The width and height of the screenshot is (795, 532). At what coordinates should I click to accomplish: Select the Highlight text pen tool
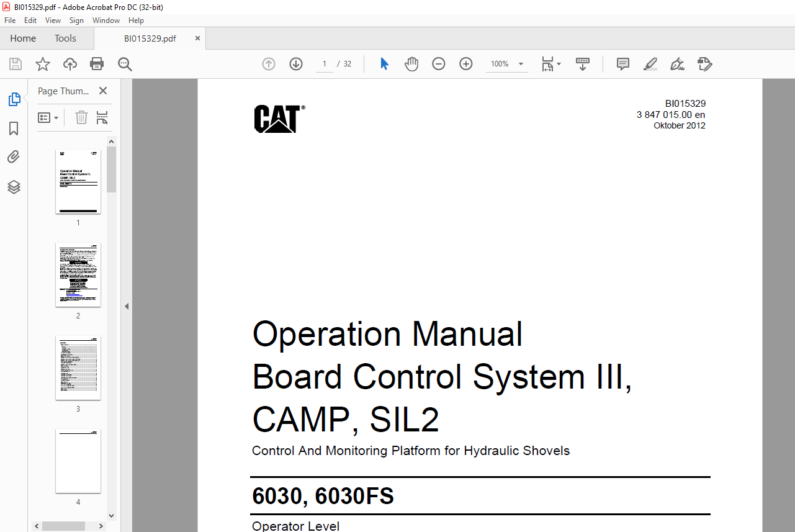click(650, 64)
